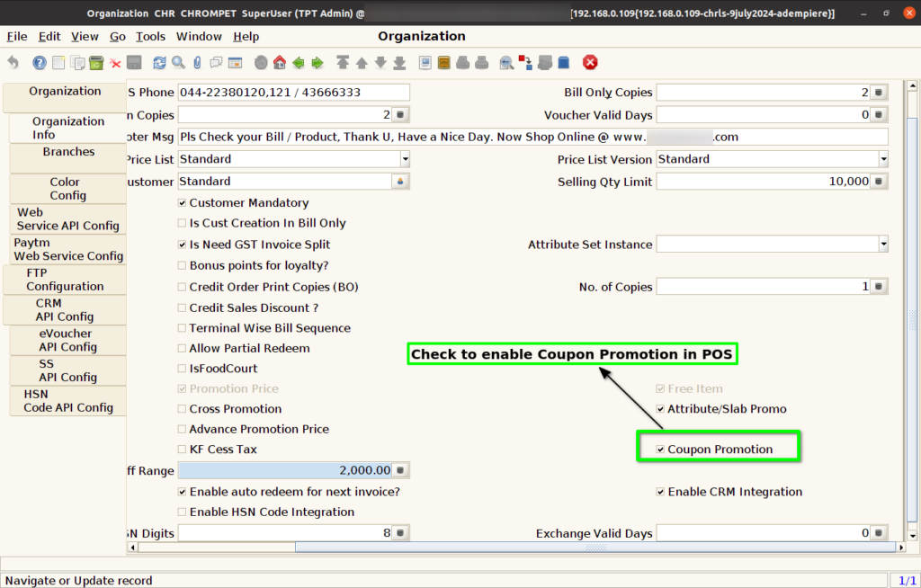The image size is (921, 588).
Task: Enable Is Cust Creation In Bill Only
Action: (182, 223)
